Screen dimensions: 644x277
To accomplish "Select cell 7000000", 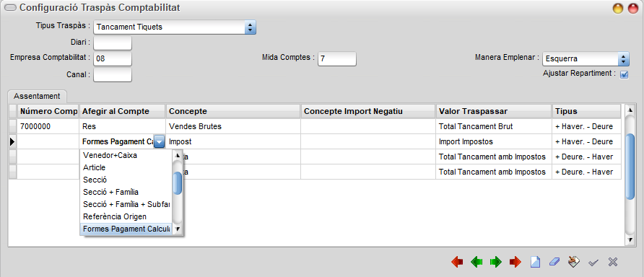I will (48, 126).
